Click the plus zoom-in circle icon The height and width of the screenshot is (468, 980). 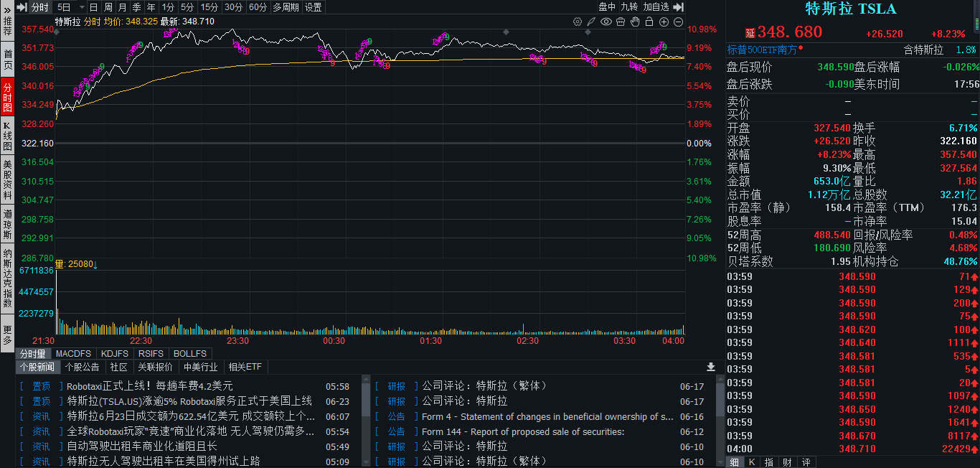[663, 22]
